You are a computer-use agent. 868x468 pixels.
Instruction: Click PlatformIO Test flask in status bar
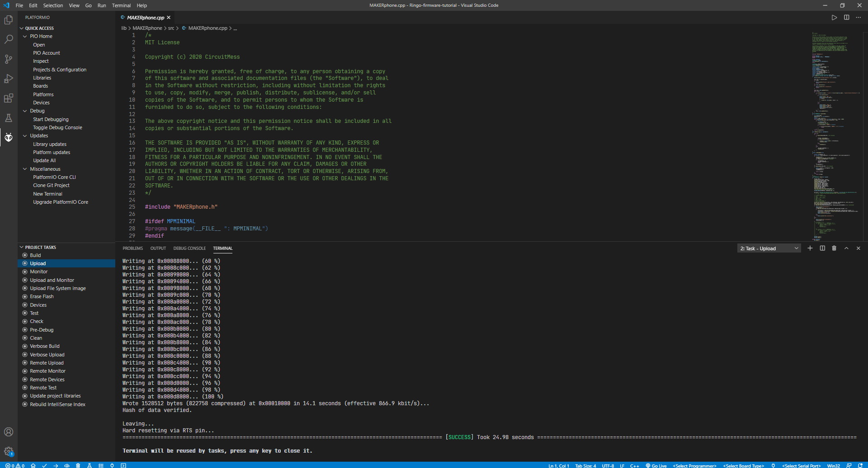click(x=90, y=465)
